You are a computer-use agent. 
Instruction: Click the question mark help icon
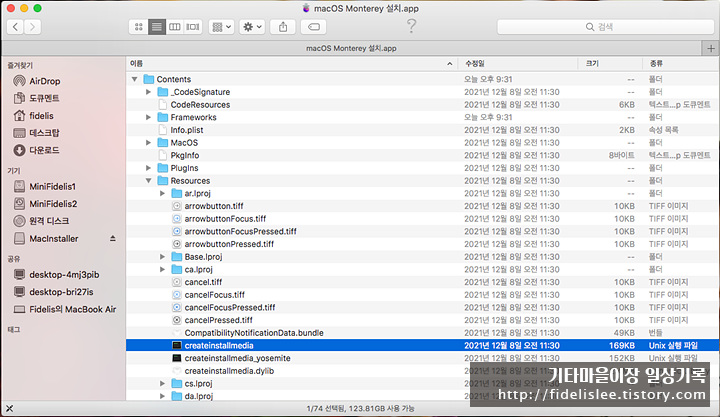point(411,26)
